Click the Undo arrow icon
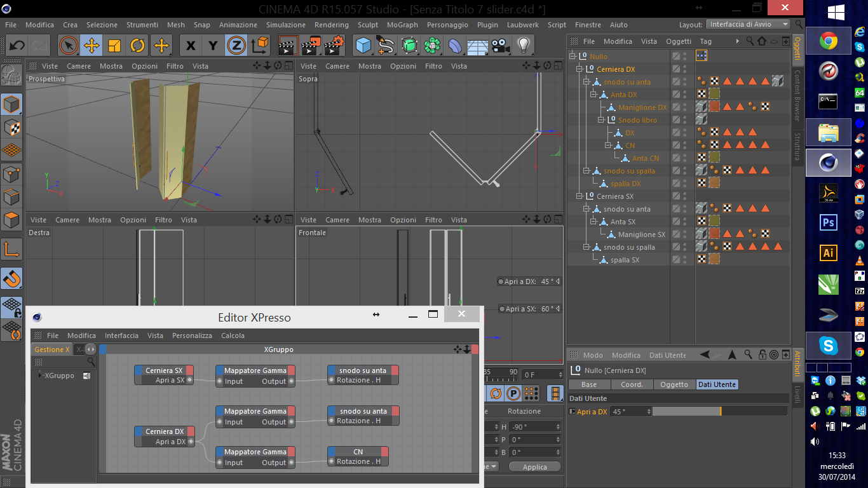 tap(17, 45)
